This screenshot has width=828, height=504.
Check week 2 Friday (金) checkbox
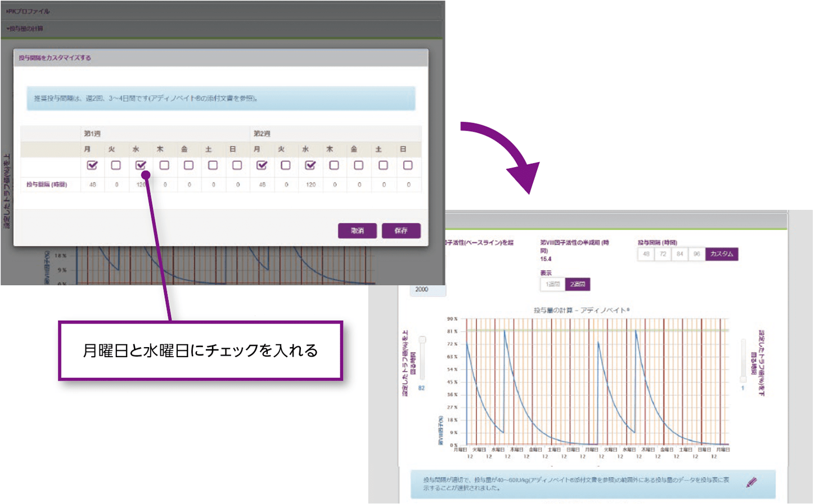point(358,165)
